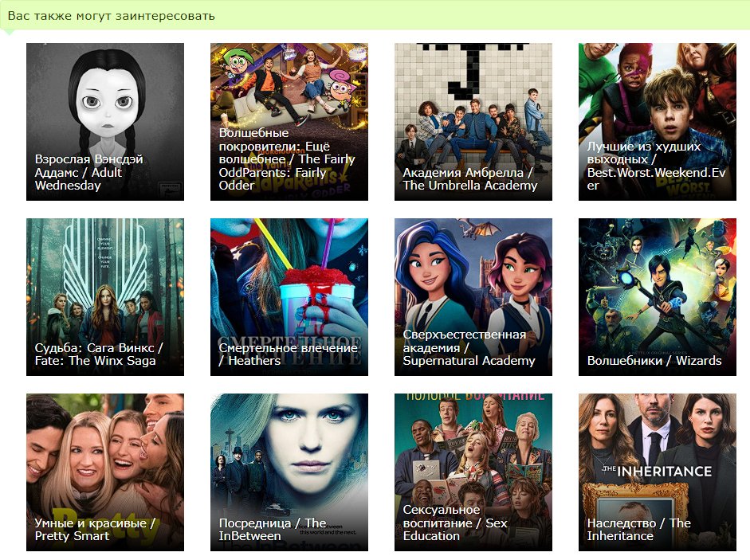Screen dimensions: 750x560
Task: Click the 'Вас также могут заинтересовать' header
Action: [x=111, y=15]
